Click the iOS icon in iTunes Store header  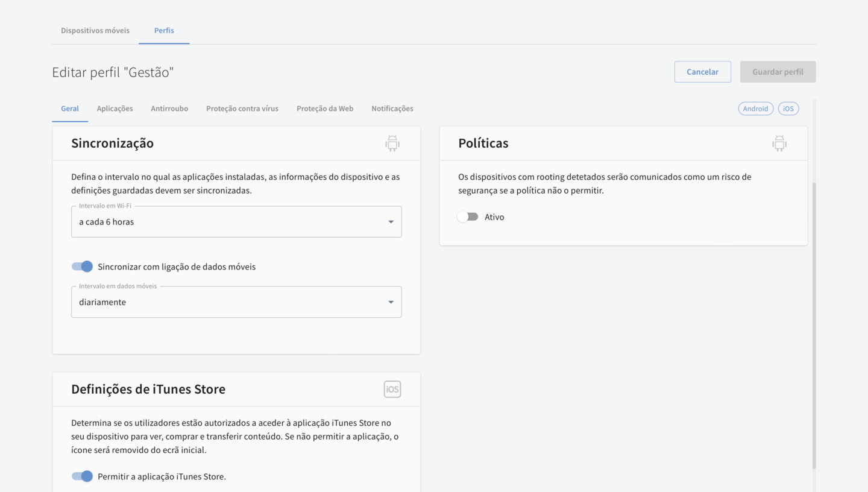392,389
